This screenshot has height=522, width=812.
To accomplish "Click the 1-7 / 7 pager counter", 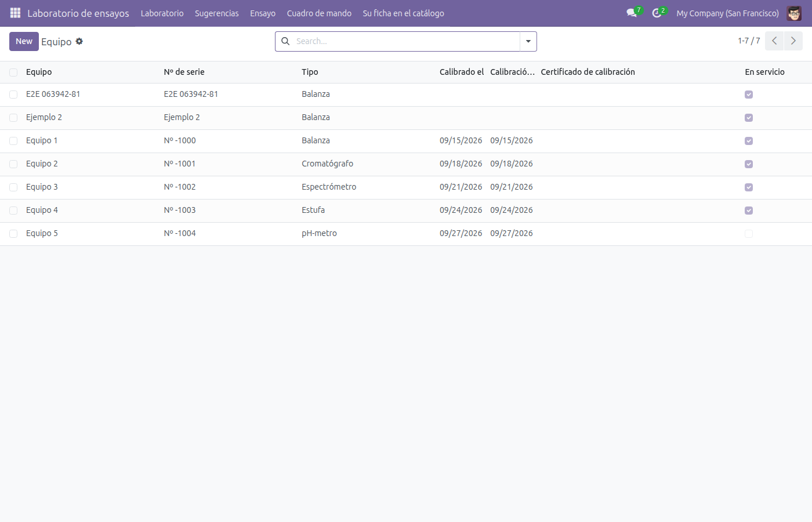I will click(749, 41).
